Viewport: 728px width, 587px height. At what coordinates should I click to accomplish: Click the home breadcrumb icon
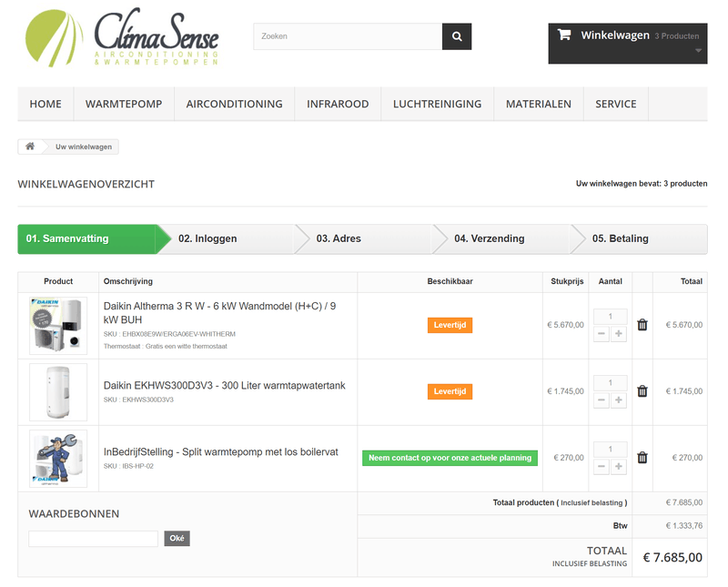point(30,147)
